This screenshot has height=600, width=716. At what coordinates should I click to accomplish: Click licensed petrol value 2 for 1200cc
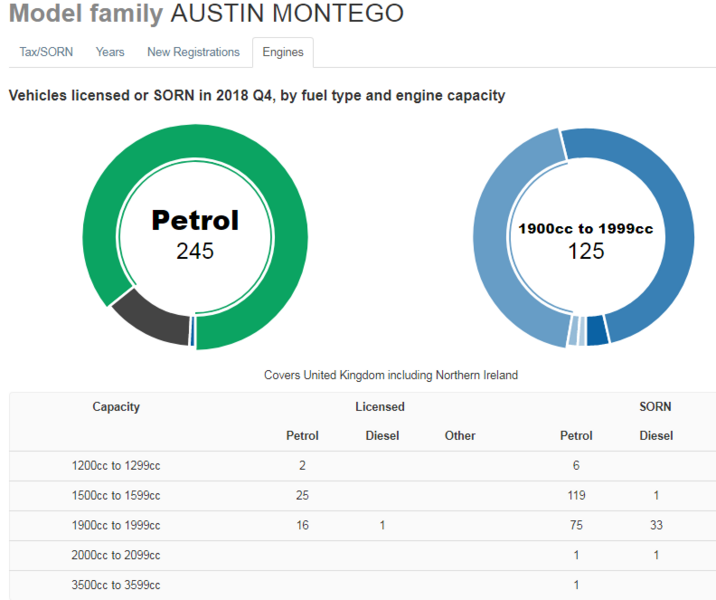pyautogui.click(x=302, y=466)
